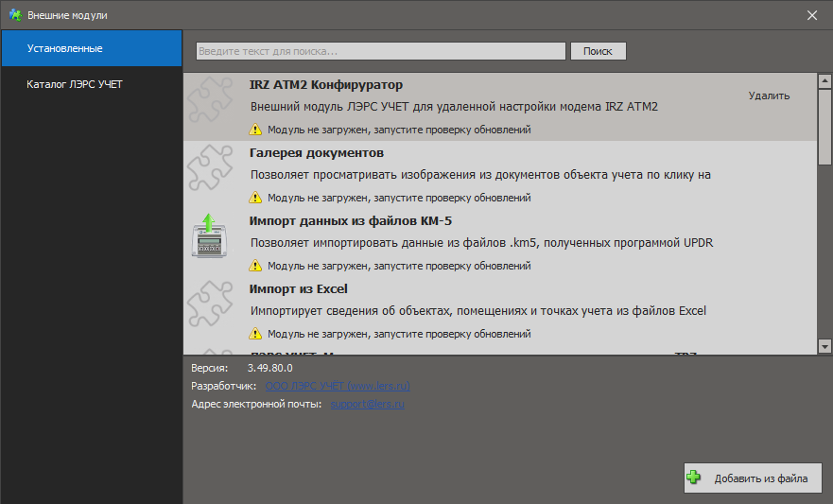This screenshot has width=833, height=504.
Task: Open the ООО ЛЭРС УЧЕТ developer link
Action: coord(338,386)
